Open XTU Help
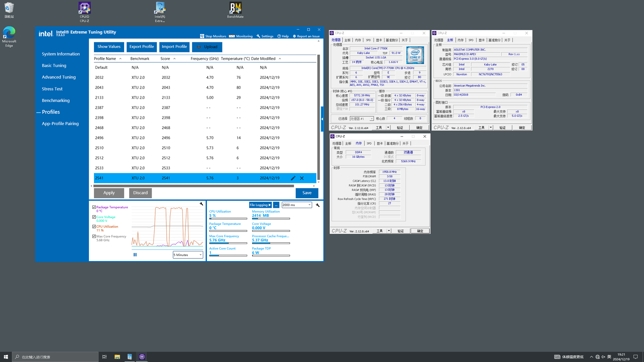 pyautogui.click(x=283, y=36)
